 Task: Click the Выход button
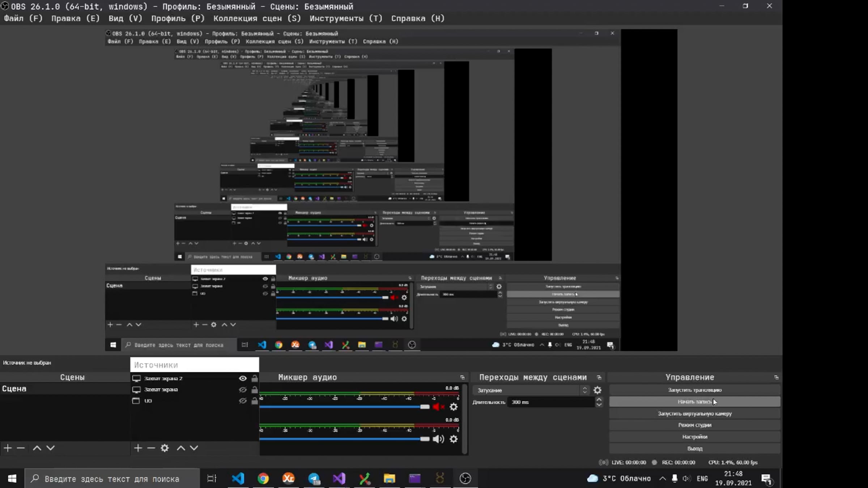695,449
